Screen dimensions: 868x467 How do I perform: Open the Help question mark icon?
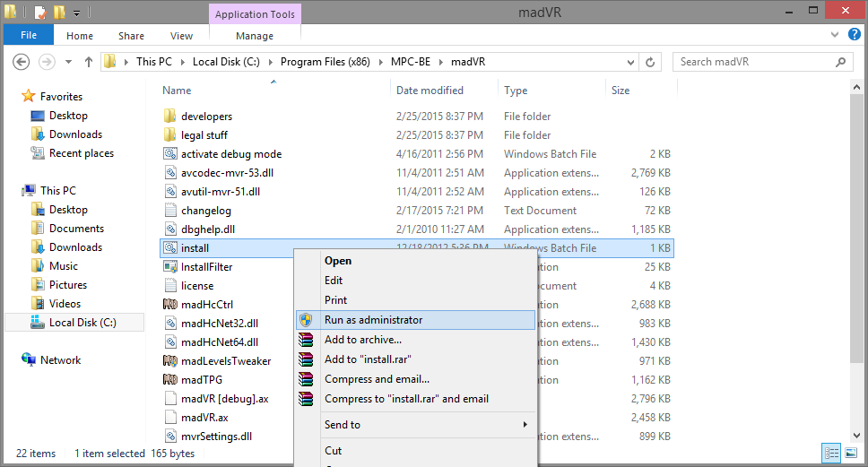[855, 34]
